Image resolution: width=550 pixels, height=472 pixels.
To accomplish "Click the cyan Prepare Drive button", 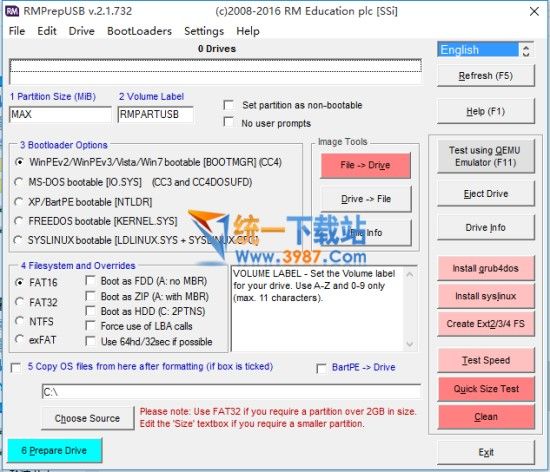I will click(x=54, y=450).
